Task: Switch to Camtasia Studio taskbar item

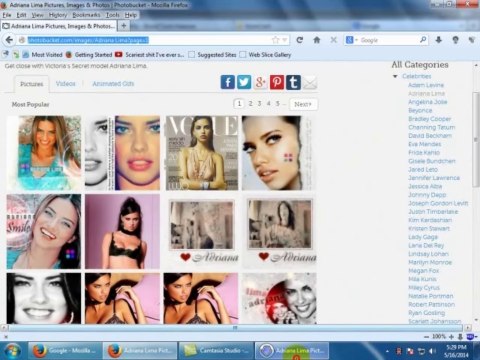Action: pyautogui.click(x=216, y=351)
